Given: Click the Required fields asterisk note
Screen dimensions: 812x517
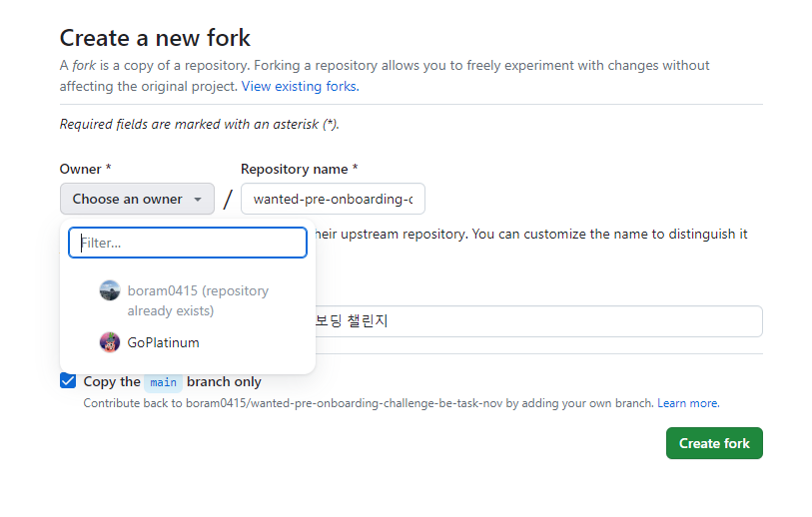Looking at the screenshot, I should (x=200, y=124).
